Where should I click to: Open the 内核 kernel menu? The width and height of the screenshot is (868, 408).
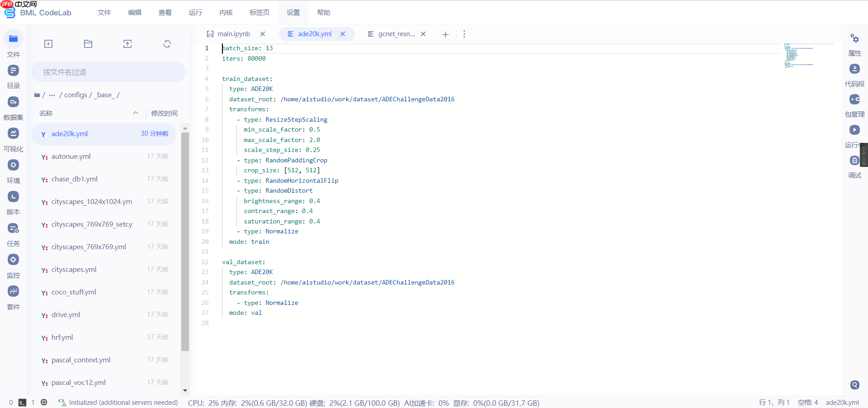[x=226, y=13]
